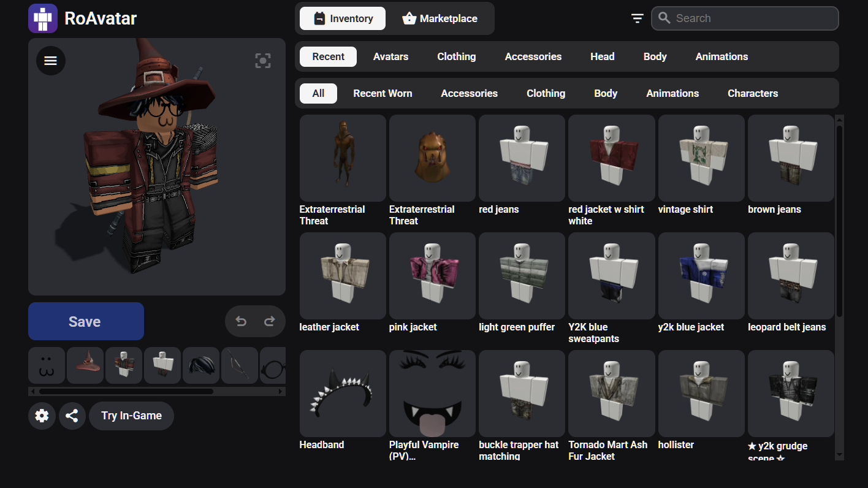Open the Accessories top category tab
The height and width of the screenshot is (488, 868).
click(533, 56)
